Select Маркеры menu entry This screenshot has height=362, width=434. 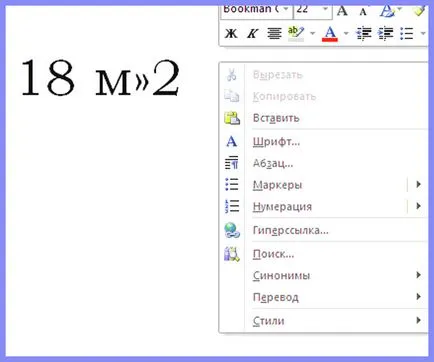277,185
